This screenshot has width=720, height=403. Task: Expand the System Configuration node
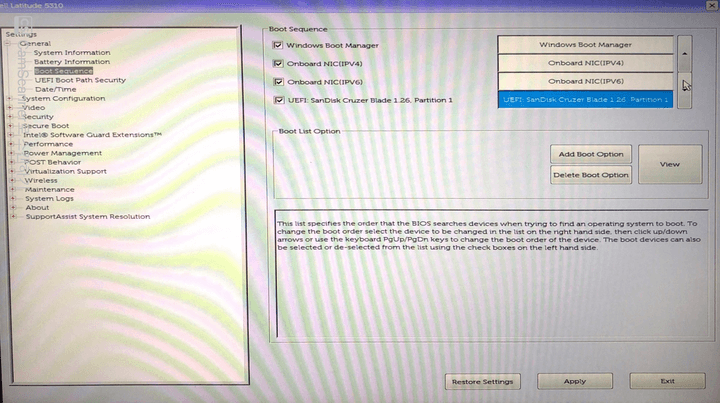10,98
